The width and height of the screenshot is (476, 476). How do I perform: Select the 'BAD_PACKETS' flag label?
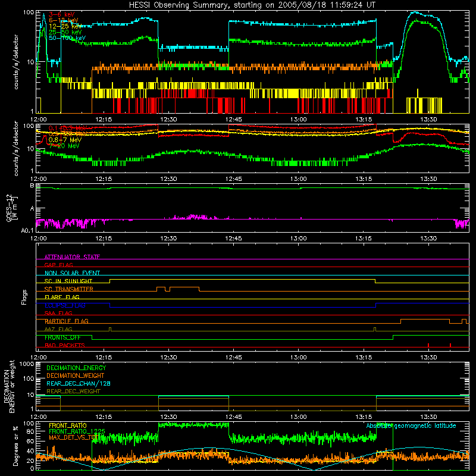click(65, 345)
